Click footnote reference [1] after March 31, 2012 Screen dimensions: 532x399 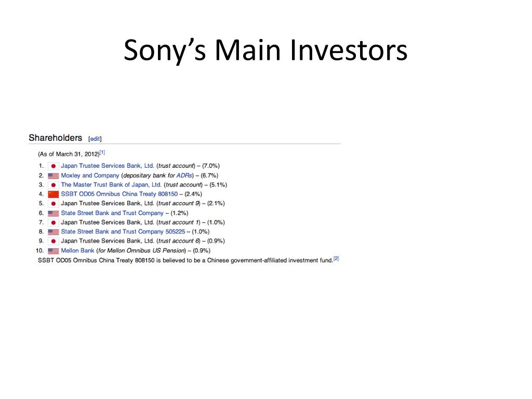click(102, 152)
